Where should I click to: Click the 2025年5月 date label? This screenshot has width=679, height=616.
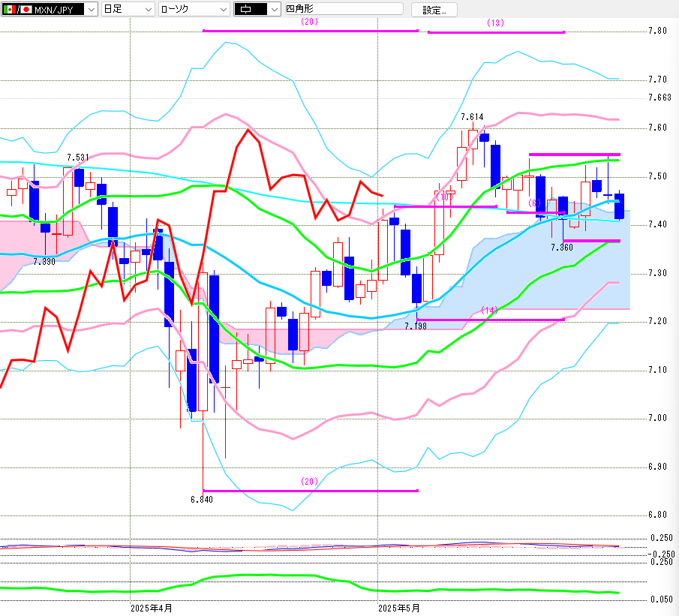tap(399, 608)
